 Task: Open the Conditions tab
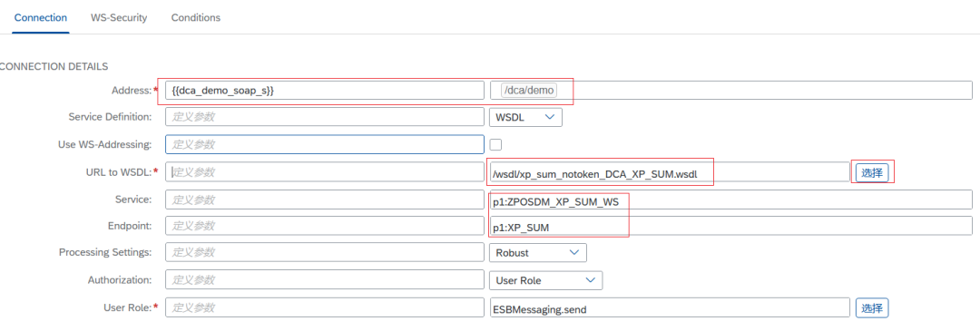196,17
